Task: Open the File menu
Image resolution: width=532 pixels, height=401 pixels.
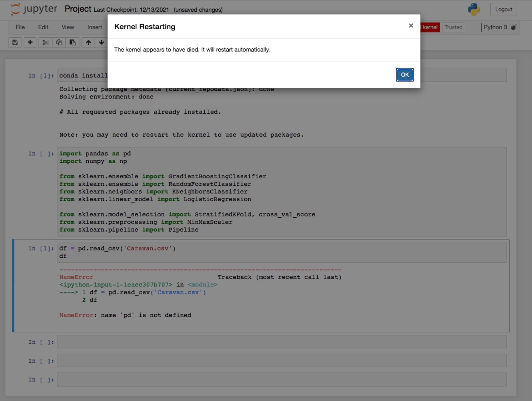Action: click(20, 27)
